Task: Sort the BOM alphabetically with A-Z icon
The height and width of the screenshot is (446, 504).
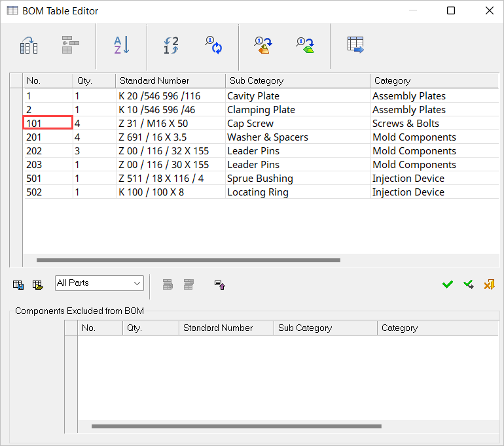Action: (122, 45)
